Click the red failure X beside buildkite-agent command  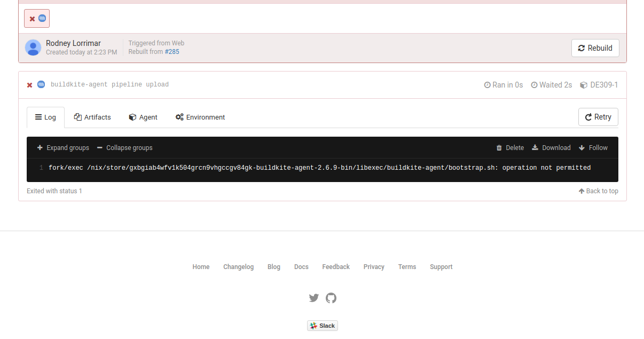[x=29, y=84]
